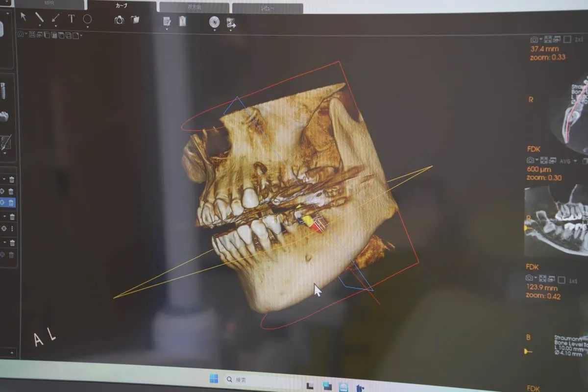Click the clipboard icon next to the notepad
Screen dimensions: 588x392
[182, 21]
